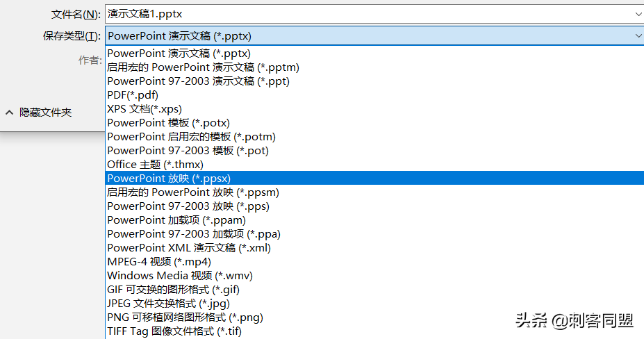Select PowerPoint 演示文稿 (*.pptx) in list
644x339 pixels.
coord(374,53)
